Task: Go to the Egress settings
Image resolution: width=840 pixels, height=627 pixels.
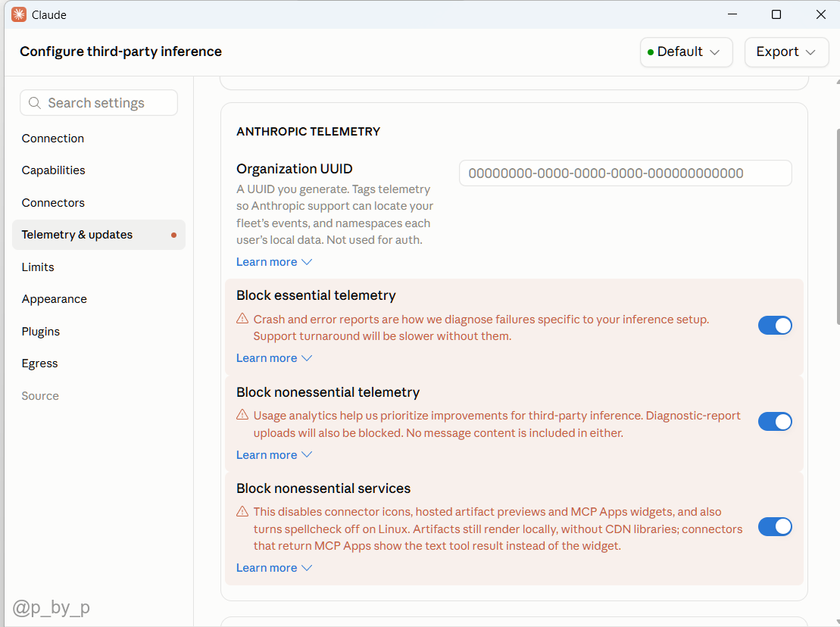Action: click(x=98, y=363)
